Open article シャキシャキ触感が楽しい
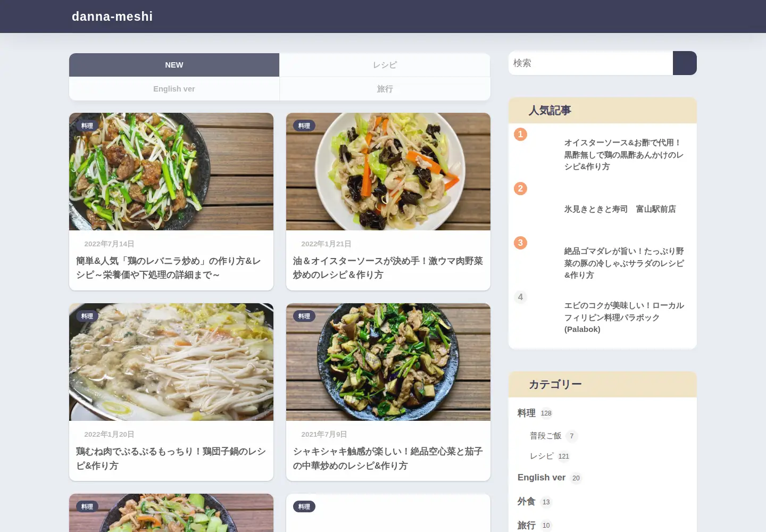This screenshot has width=766, height=532. tap(388, 458)
